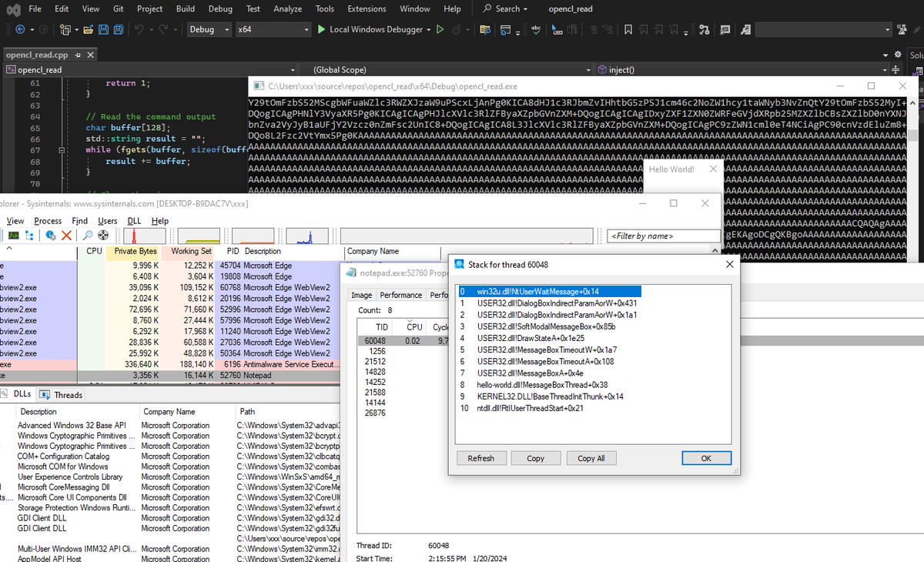Click the show process tree icon
This screenshot has width=924, height=562.
[31, 236]
